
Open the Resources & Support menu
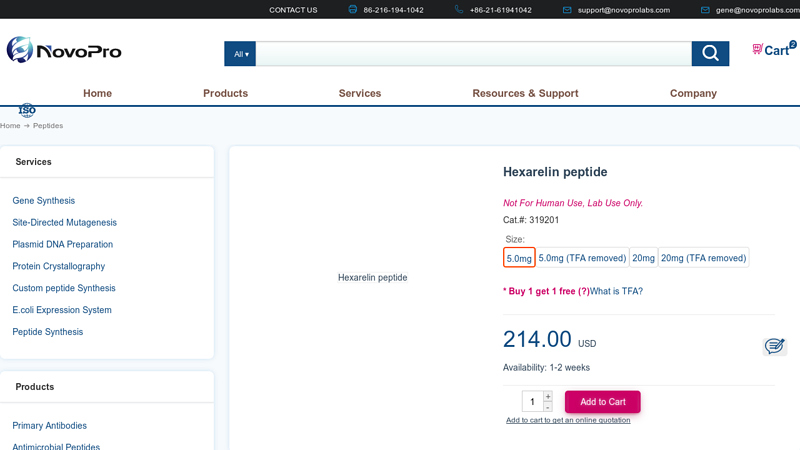pos(525,93)
